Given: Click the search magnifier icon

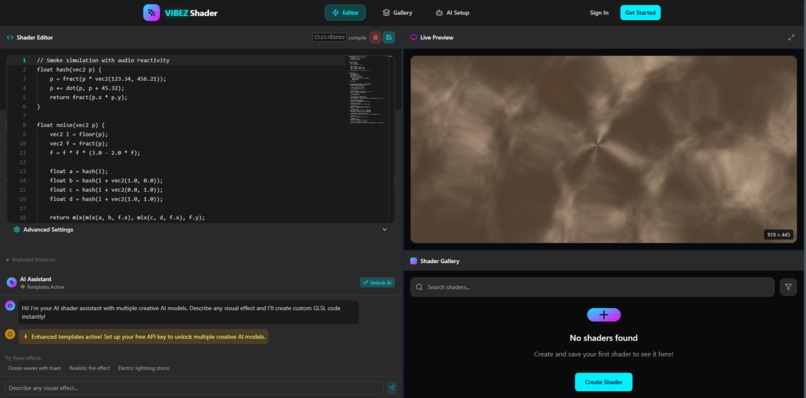Looking at the screenshot, I should pyautogui.click(x=419, y=287).
